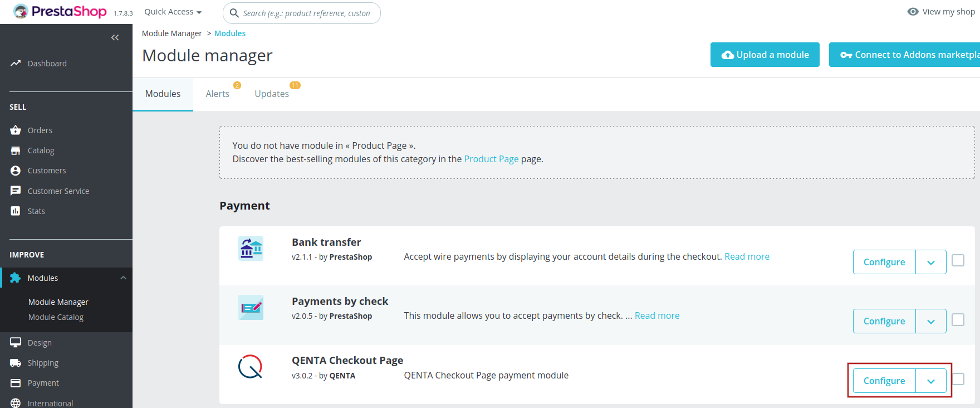Viewport: 980px width, 408px height.
Task: Click the Payment card icon
Action: (x=16, y=383)
